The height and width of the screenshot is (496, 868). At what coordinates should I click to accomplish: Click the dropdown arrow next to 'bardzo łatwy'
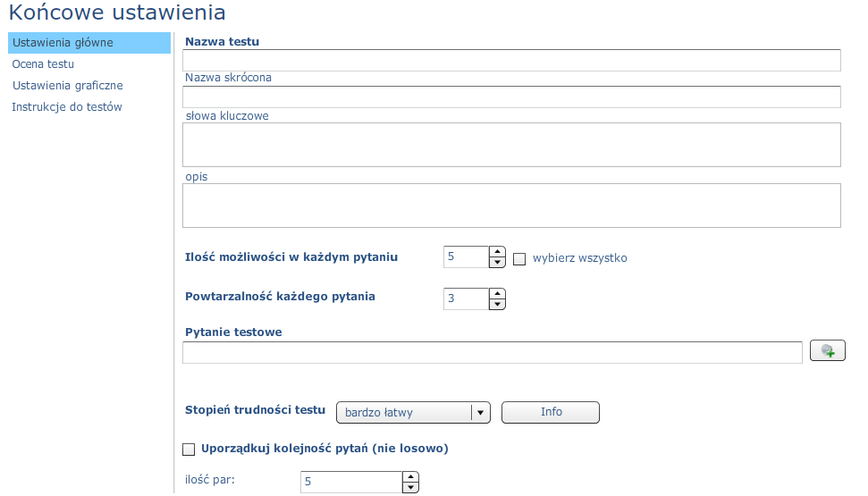pos(480,412)
